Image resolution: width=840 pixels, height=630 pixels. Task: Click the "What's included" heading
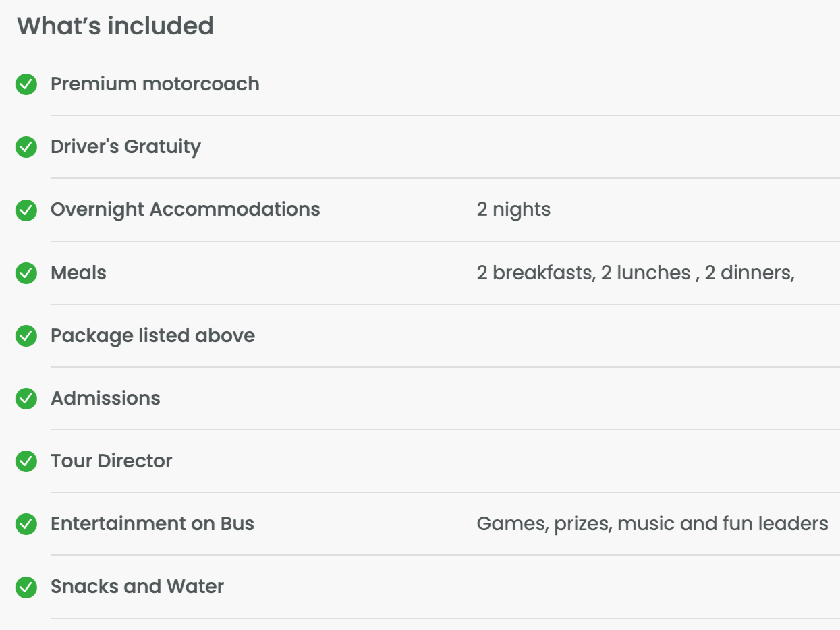point(115,26)
